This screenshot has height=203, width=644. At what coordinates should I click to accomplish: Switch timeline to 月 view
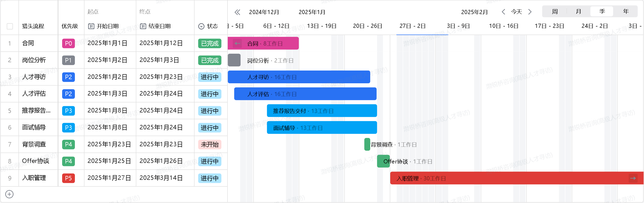click(x=578, y=11)
